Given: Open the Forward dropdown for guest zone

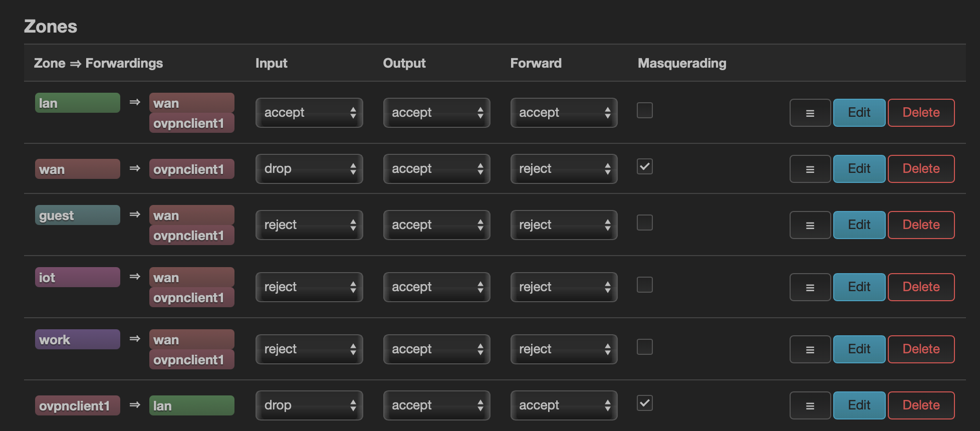Looking at the screenshot, I should click(564, 225).
